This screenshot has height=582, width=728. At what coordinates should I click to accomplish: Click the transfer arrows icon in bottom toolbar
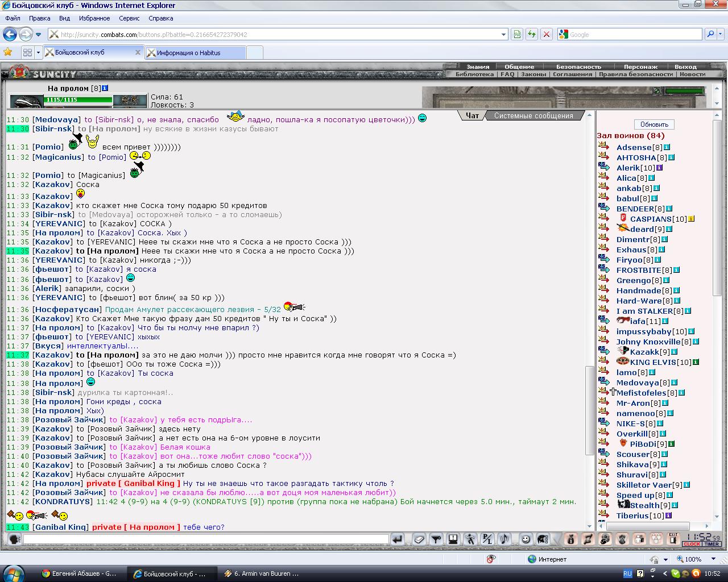click(x=588, y=539)
